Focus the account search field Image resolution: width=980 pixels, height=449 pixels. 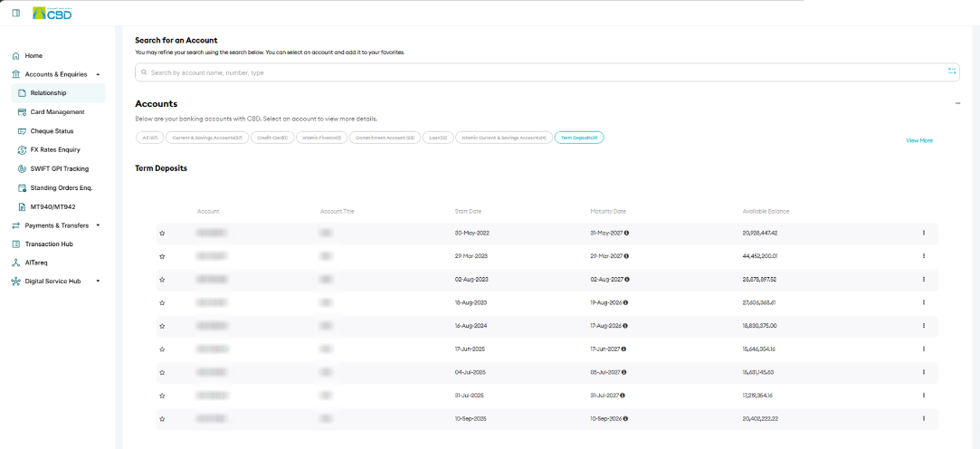point(547,72)
